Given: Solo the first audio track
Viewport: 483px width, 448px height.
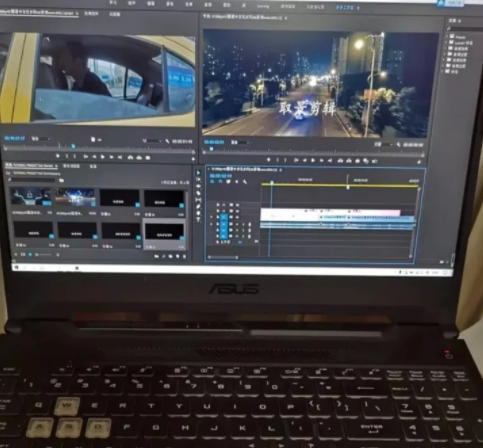Looking at the screenshot, I should pyautogui.click(x=243, y=224).
